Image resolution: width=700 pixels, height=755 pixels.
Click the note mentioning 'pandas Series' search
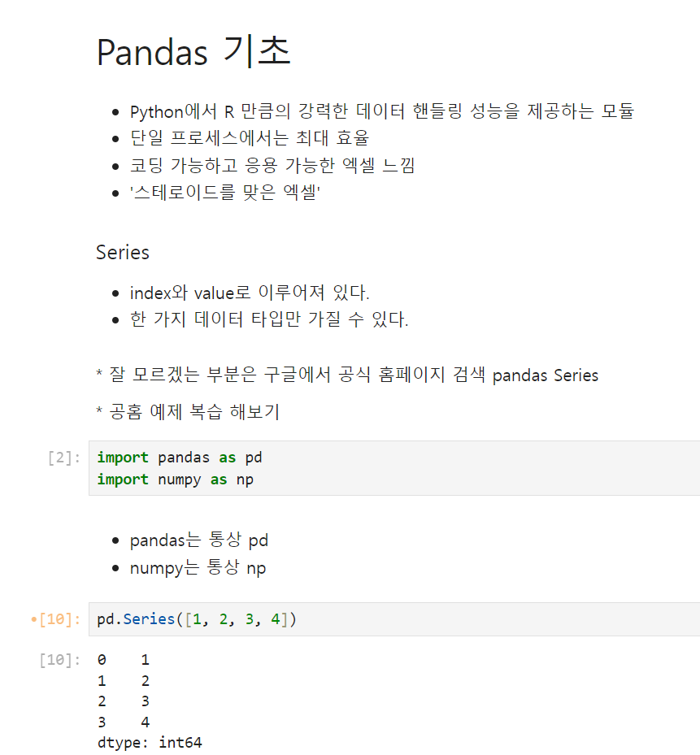coord(347,375)
